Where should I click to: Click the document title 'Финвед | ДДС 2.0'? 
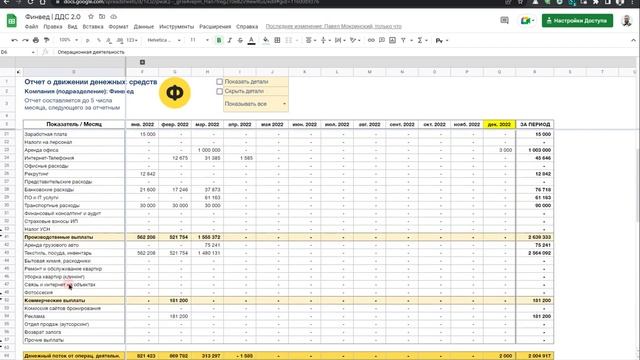(x=53, y=17)
